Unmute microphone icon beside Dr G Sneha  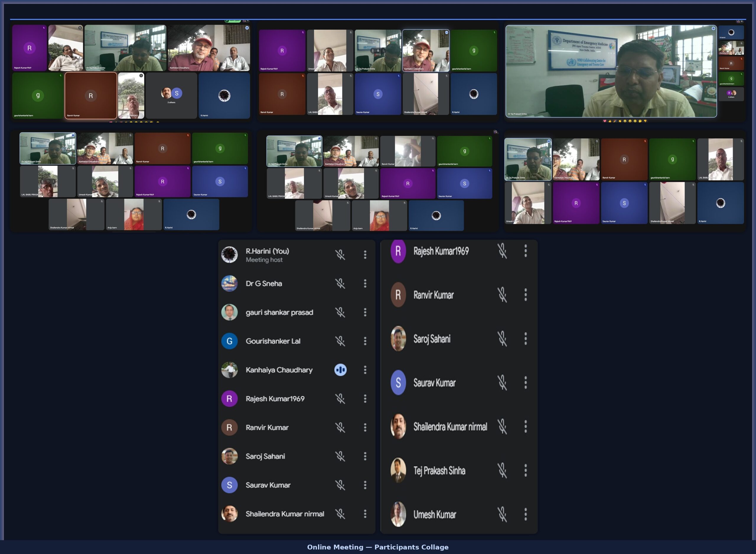pyautogui.click(x=340, y=283)
